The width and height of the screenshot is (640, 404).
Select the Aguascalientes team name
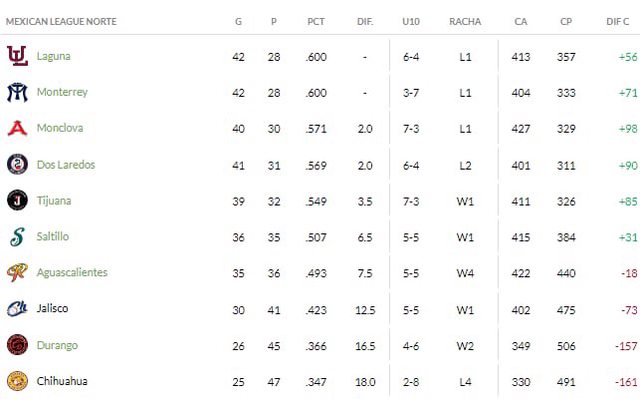[71, 273]
